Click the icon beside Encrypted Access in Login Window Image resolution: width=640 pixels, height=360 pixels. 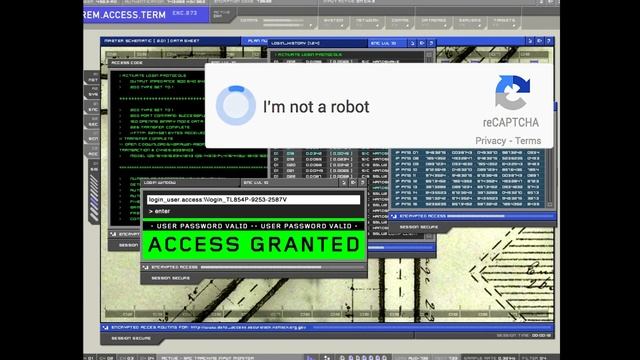click(x=146, y=267)
